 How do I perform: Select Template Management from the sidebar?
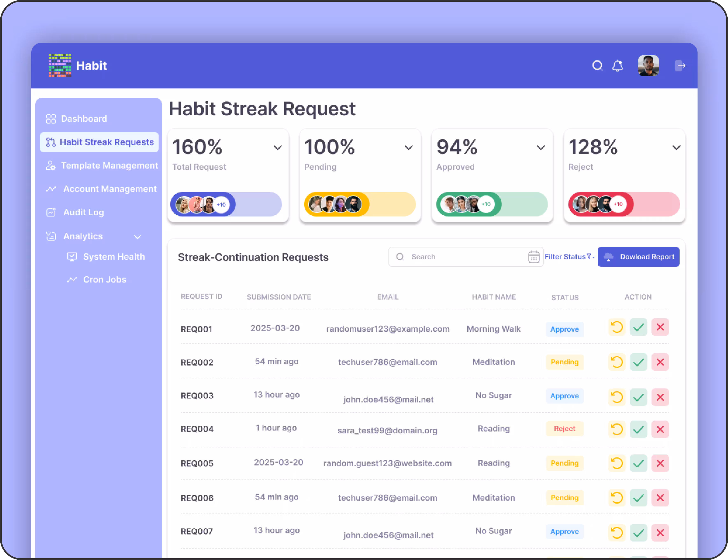(109, 165)
